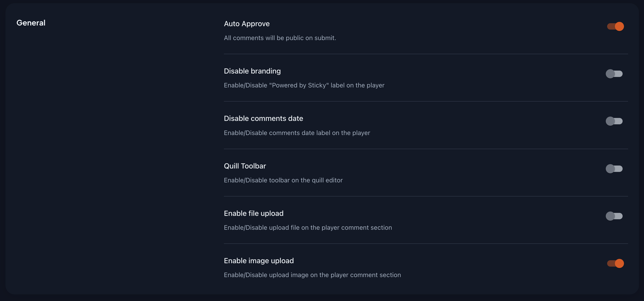Turn off the Enable image upload toggle
This screenshot has width=644, height=301.
pos(616,263)
